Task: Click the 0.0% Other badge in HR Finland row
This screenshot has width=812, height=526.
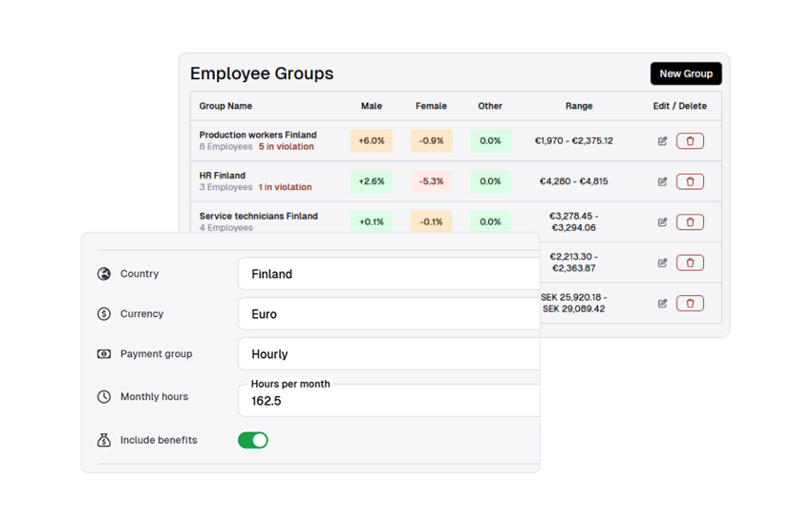Action: [x=490, y=181]
